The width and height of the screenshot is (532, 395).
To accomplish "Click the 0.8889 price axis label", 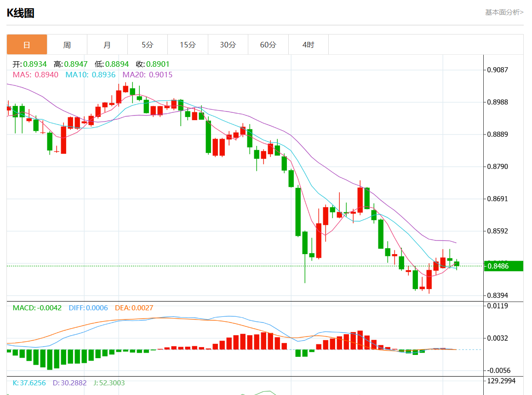I will [498, 134].
